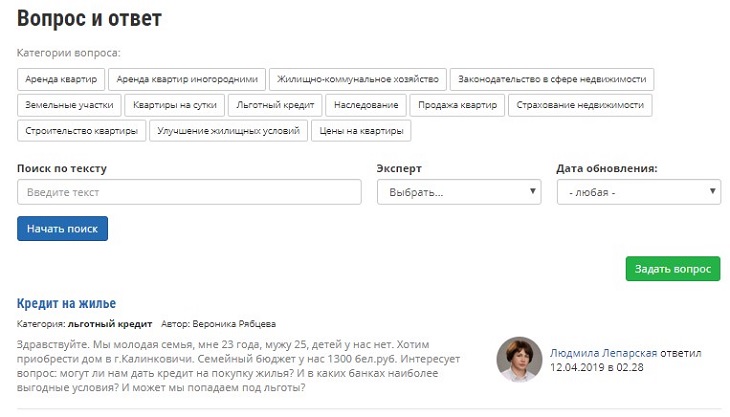Filter by Аренда квартир иногородними category
This screenshot has width=730, height=417.
click(x=187, y=79)
